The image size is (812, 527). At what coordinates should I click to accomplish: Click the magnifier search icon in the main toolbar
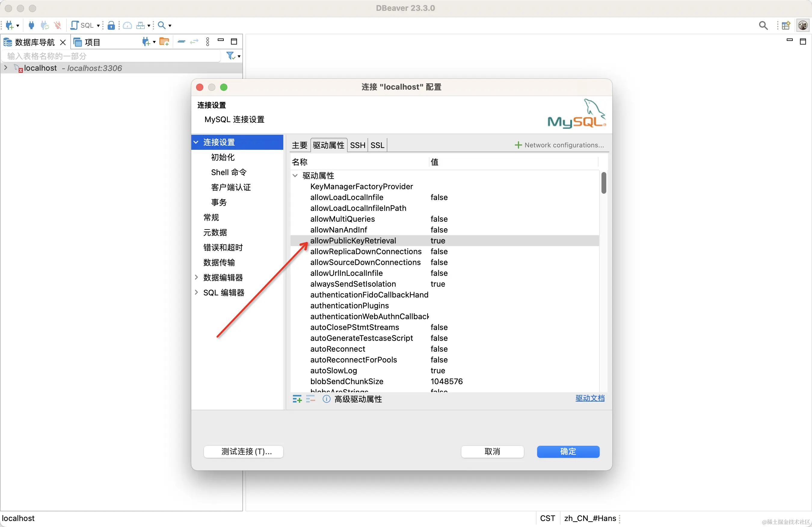tap(162, 25)
